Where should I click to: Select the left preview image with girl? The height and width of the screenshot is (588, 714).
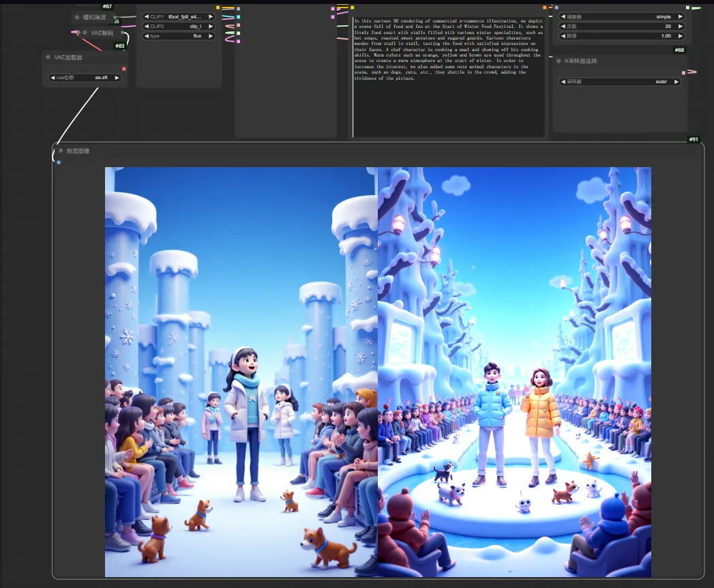click(241, 372)
